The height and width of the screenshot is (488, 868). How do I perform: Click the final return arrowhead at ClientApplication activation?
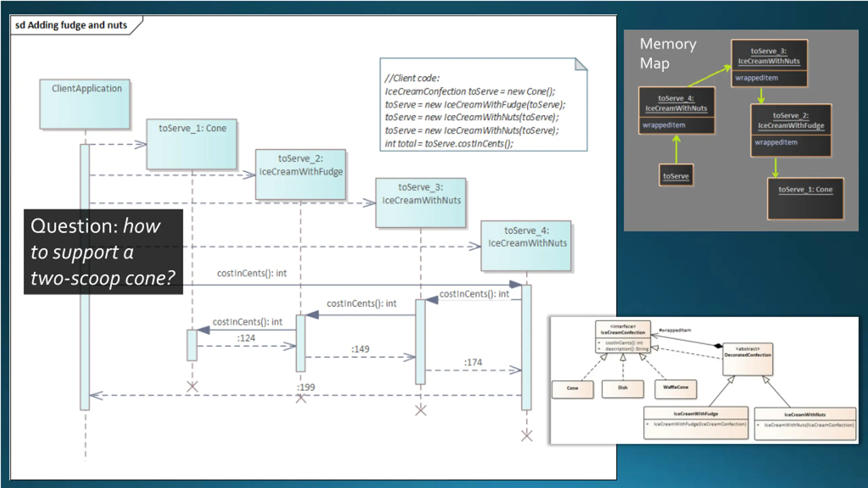(x=96, y=395)
